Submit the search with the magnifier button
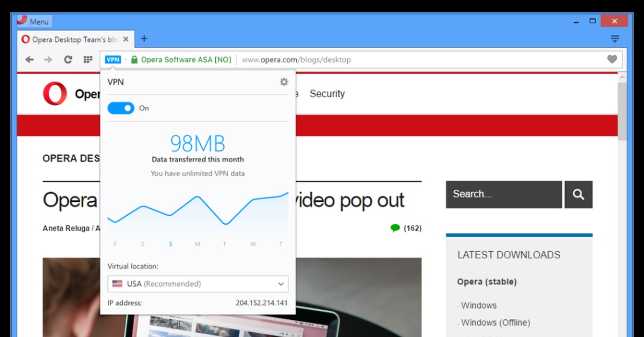 click(x=579, y=194)
